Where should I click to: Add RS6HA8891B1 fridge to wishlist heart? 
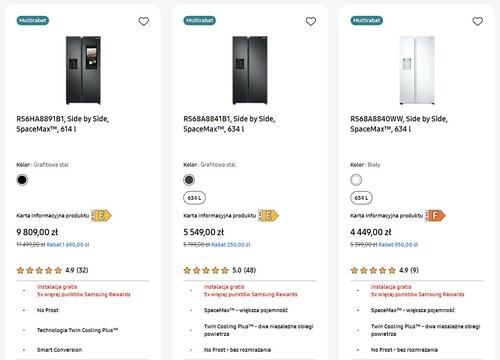[144, 21]
